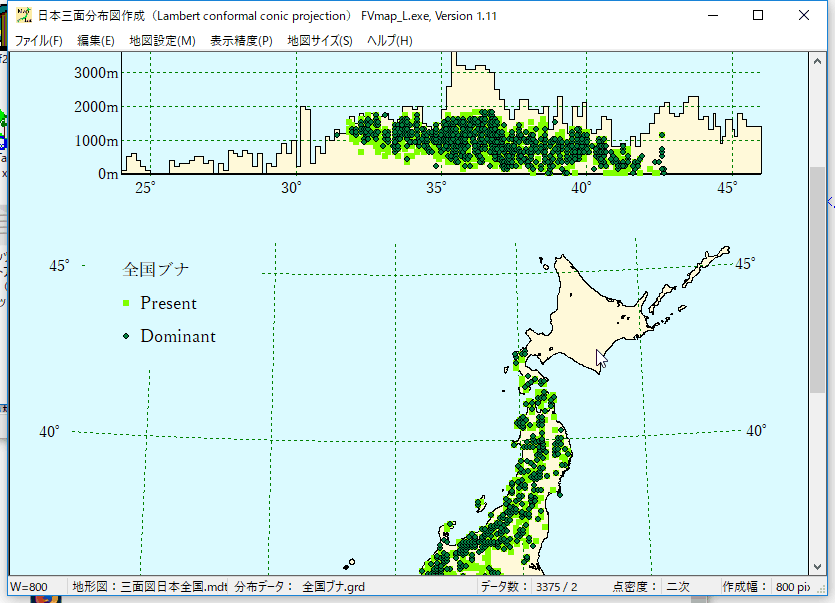Open the 地図設定(M) menu
835x603 pixels.
162,41
